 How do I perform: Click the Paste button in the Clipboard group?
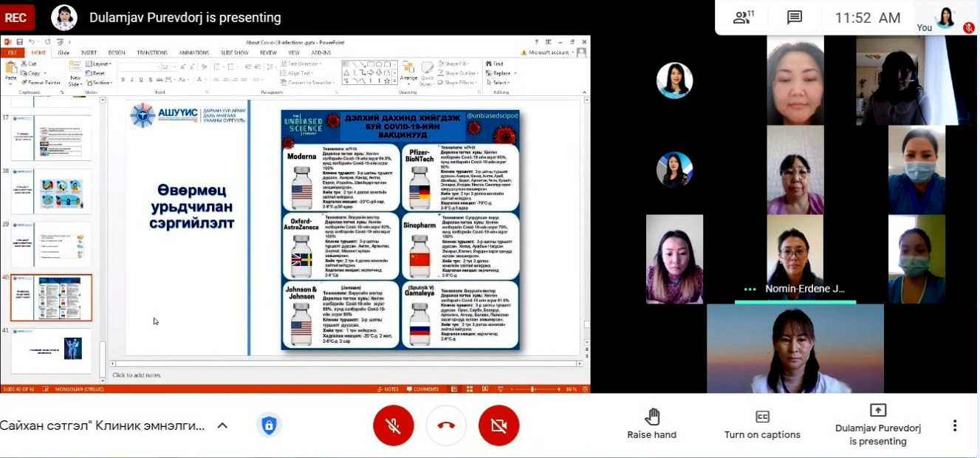click(10, 72)
